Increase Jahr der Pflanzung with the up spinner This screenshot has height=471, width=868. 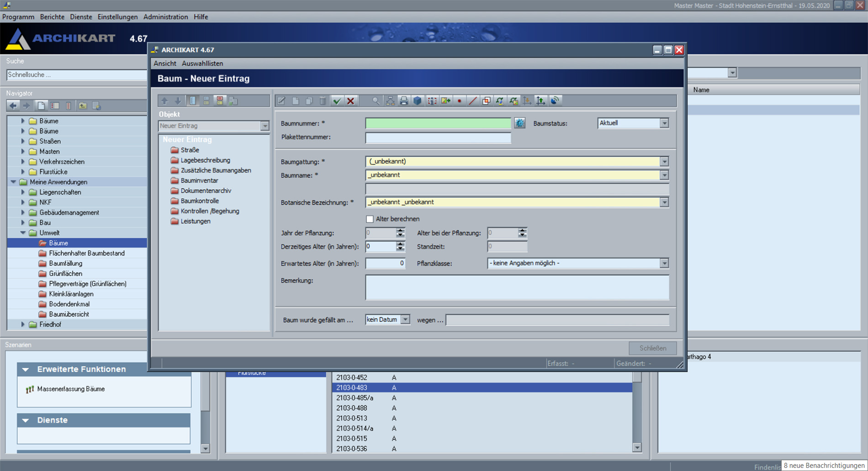(x=400, y=230)
